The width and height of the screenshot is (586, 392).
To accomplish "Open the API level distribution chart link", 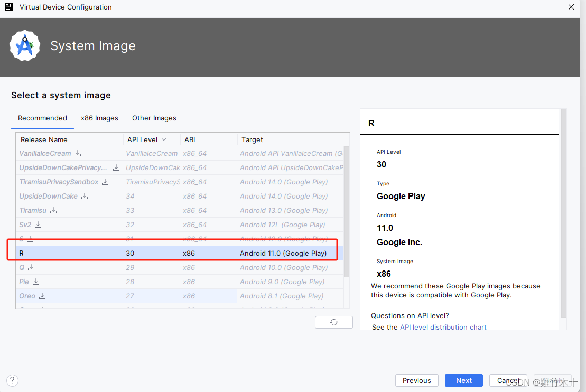I will tap(443, 327).
